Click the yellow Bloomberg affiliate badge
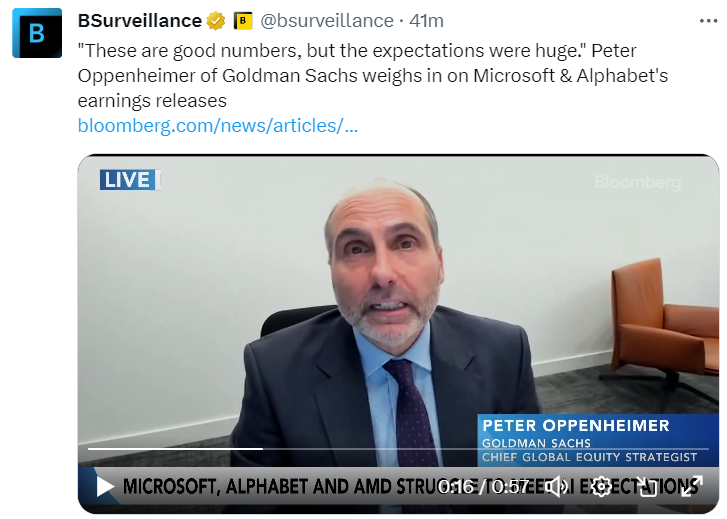 click(243, 21)
